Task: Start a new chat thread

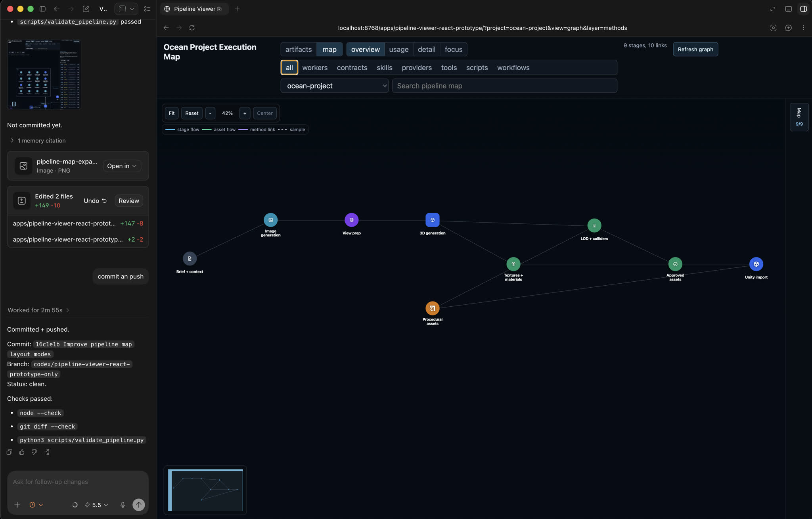Action: click(x=86, y=9)
